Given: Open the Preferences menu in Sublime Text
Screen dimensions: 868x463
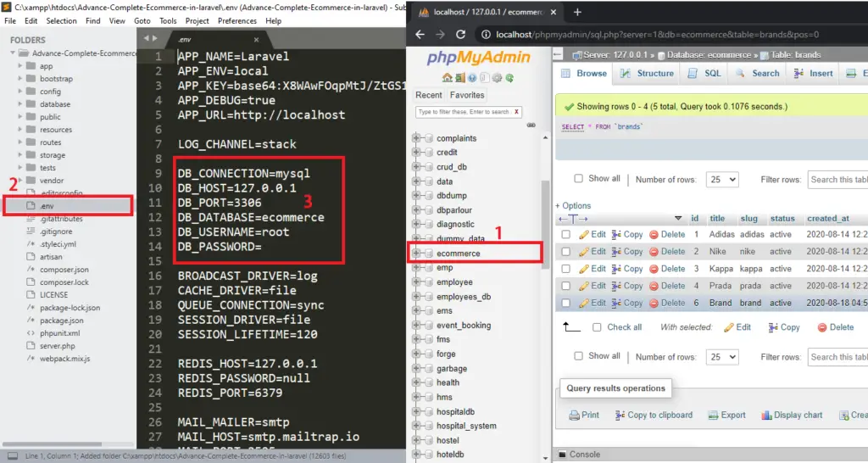Looking at the screenshot, I should point(237,20).
